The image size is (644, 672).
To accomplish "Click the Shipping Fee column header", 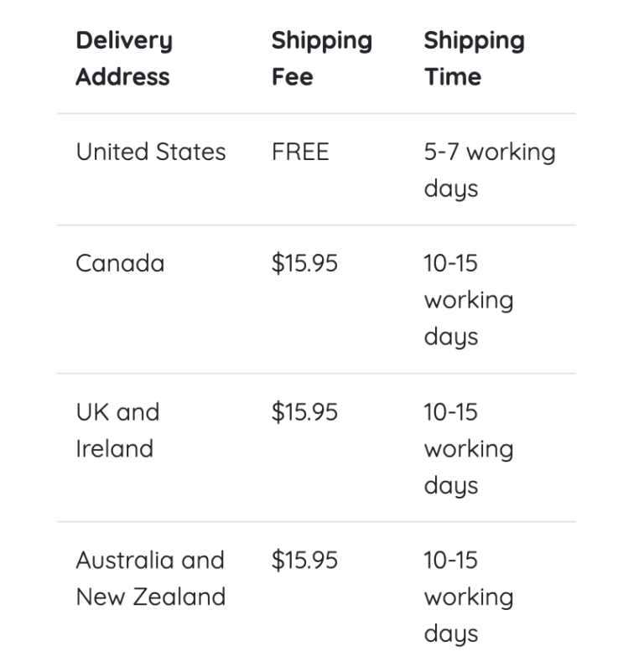I will (x=321, y=59).
